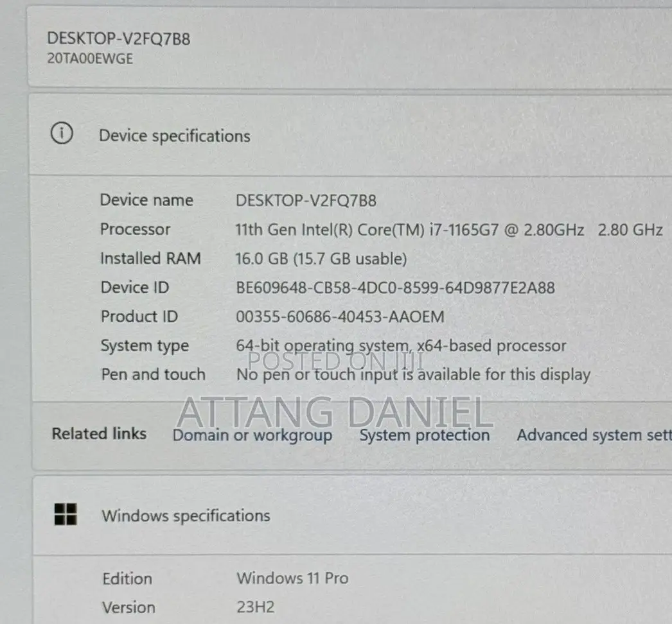The width and height of the screenshot is (672, 624).
Task: Click the Installed RAM label
Action: tap(150, 259)
